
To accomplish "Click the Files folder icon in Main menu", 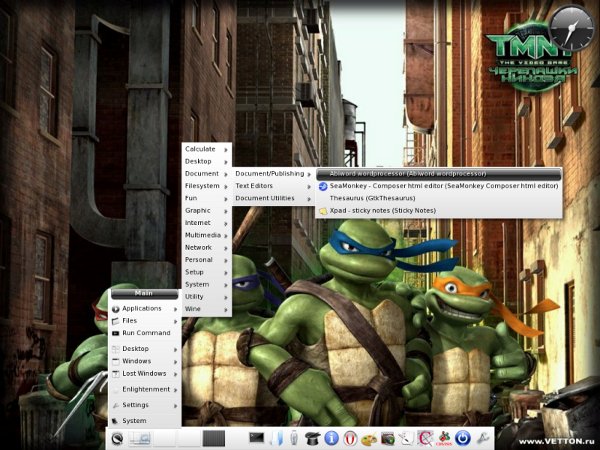I will [x=116, y=321].
